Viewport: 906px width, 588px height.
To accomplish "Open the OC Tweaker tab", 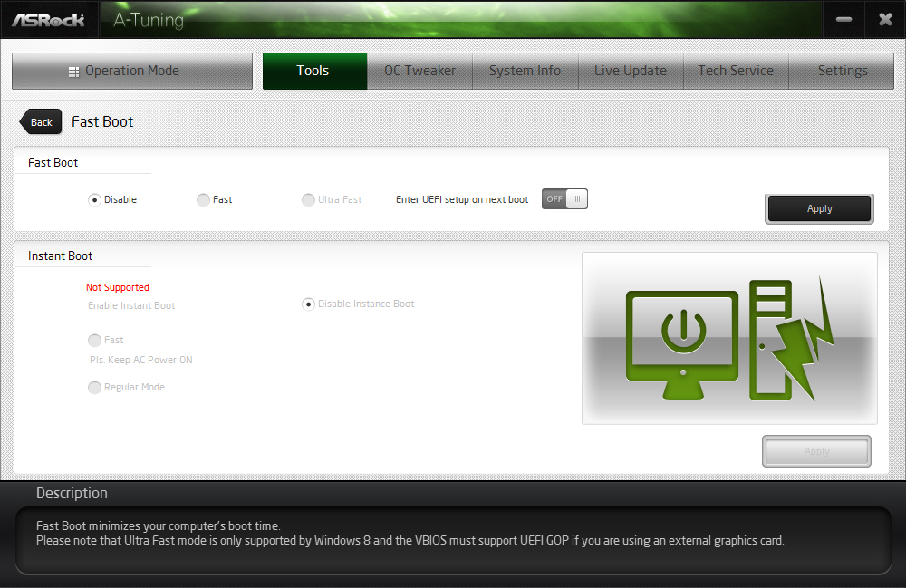I will pos(419,71).
